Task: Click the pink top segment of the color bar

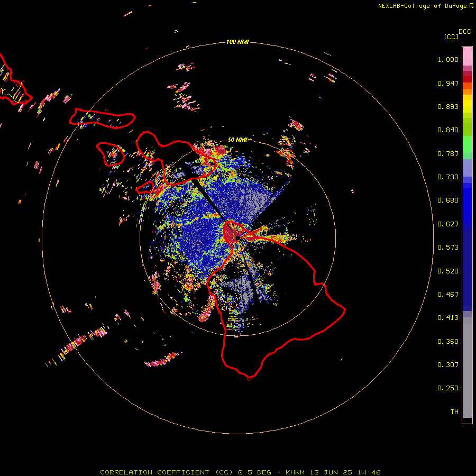Action: tap(467, 57)
